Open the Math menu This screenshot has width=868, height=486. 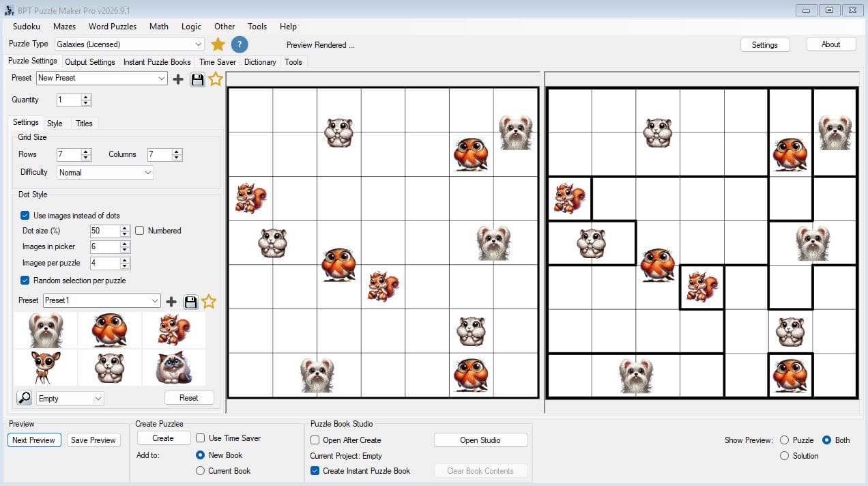[x=159, y=27]
